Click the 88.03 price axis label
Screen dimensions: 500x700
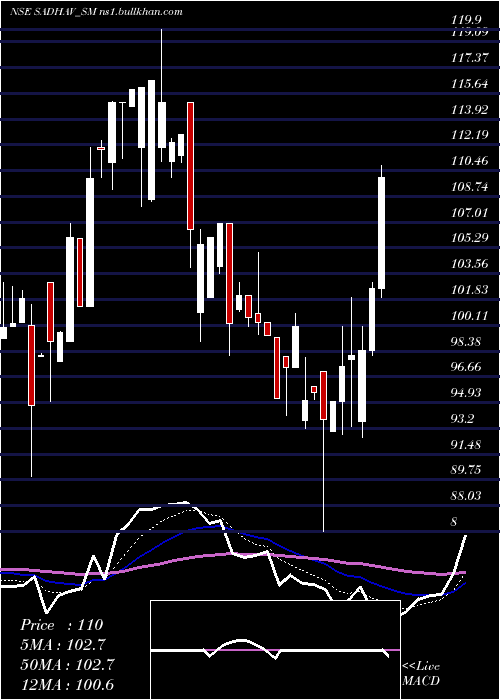466,496
